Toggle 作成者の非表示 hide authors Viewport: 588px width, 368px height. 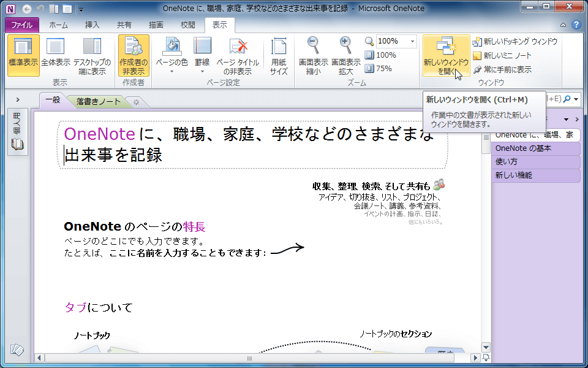click(134, 56)
